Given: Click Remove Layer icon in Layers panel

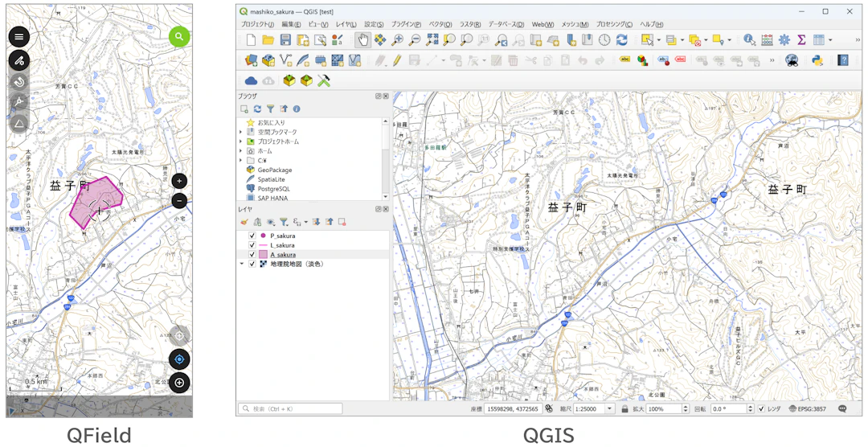Looking at the screenshot, I should point(342,222).
